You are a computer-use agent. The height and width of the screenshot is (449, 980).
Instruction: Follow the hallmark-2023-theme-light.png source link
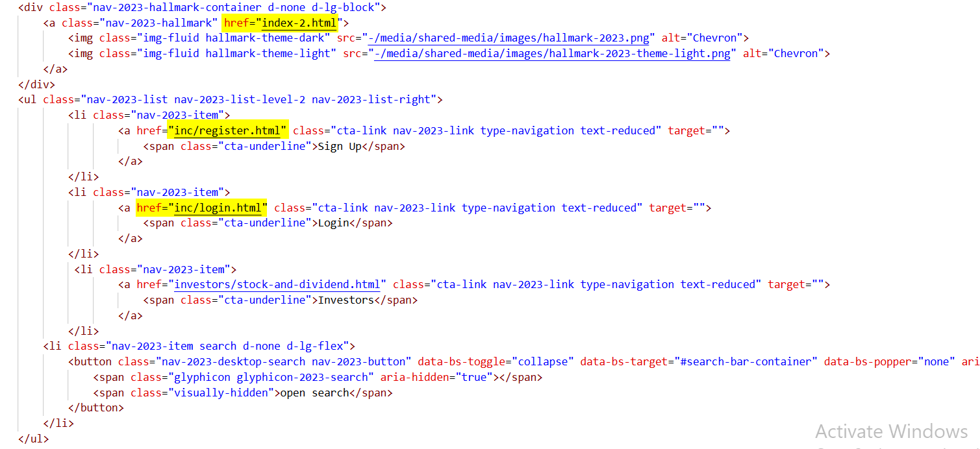point(553,53)
